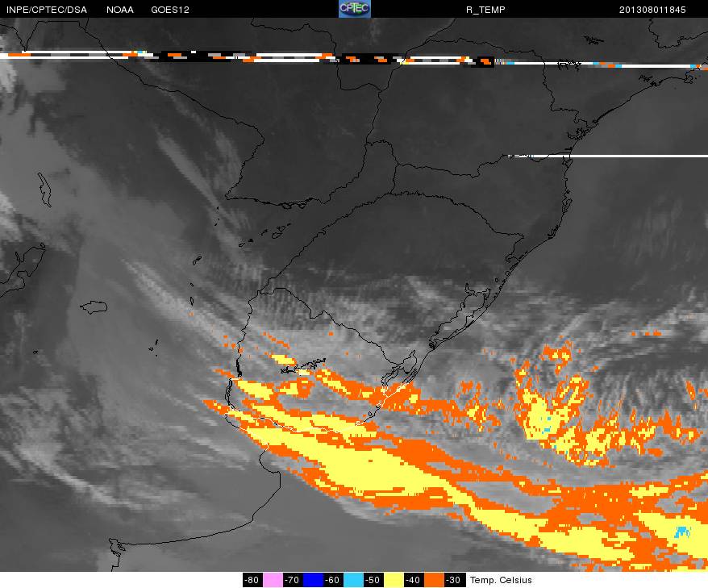
Task: Select the -50 legend value
Action: pos(373,580)
